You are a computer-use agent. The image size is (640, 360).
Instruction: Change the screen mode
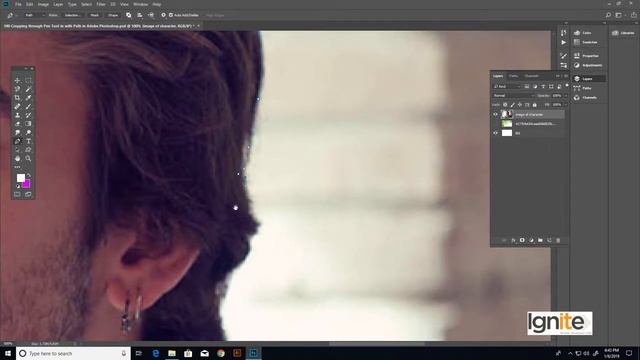(x=28, y=194)
